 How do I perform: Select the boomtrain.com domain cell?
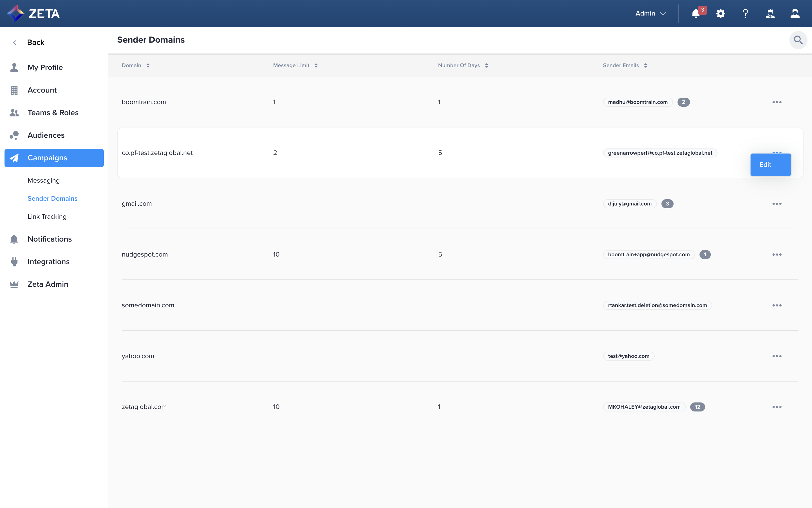click(144, 102)
